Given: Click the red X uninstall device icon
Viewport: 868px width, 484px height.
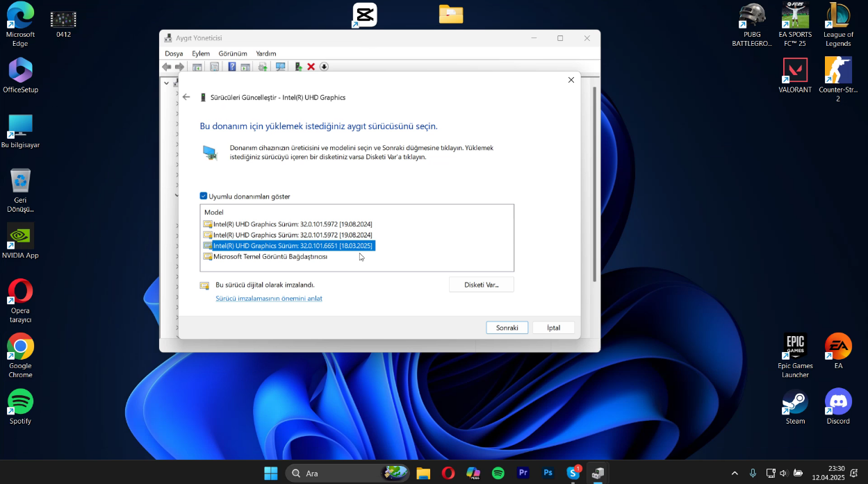Looking at the screenshot, I should point(311,67).
